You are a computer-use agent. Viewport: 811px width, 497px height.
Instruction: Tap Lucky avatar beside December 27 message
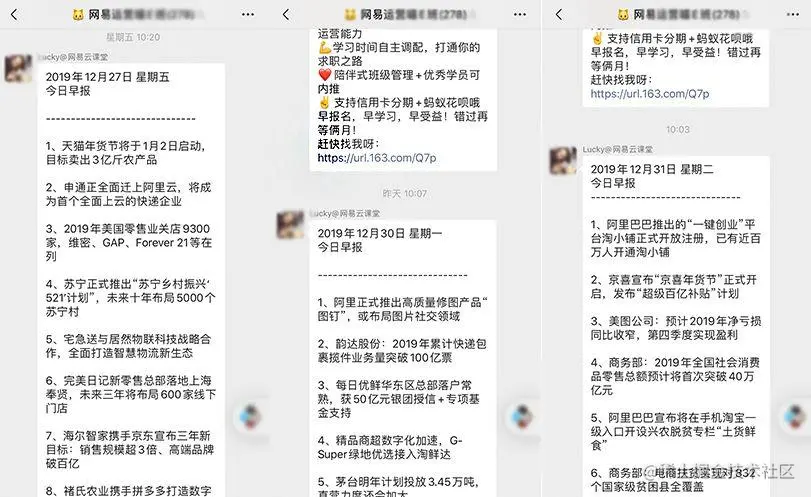click(x=19, y=68)
